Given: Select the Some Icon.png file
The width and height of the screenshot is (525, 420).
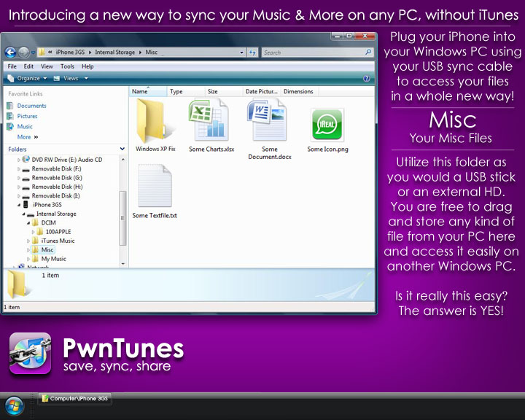Looking at the screenshot, I should 327,126.
